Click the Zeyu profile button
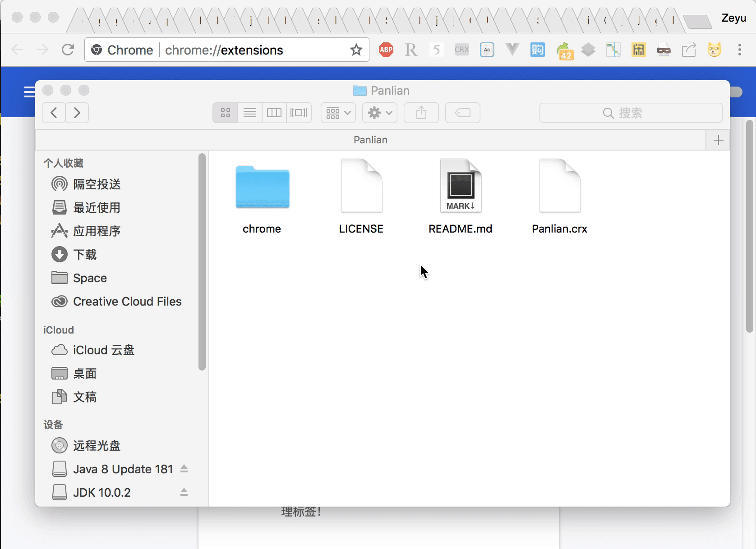The height and width of the screenshot is (549, 756). 734,18
